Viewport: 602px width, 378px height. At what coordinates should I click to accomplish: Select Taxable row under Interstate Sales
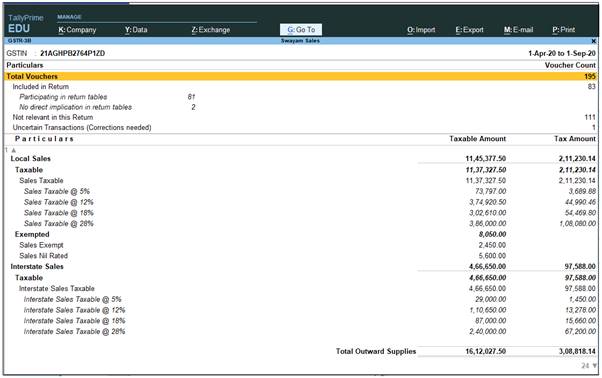[x=301, y=277]
